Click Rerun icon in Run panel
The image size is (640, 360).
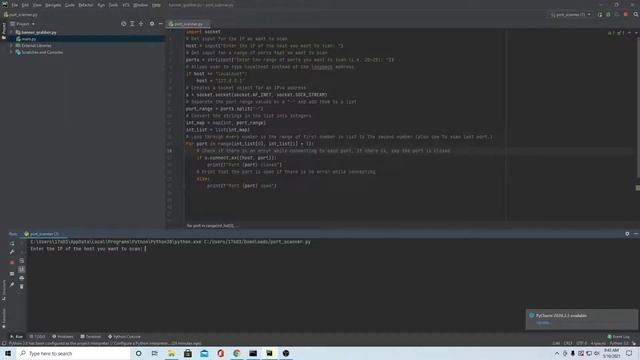pos(12,244)
